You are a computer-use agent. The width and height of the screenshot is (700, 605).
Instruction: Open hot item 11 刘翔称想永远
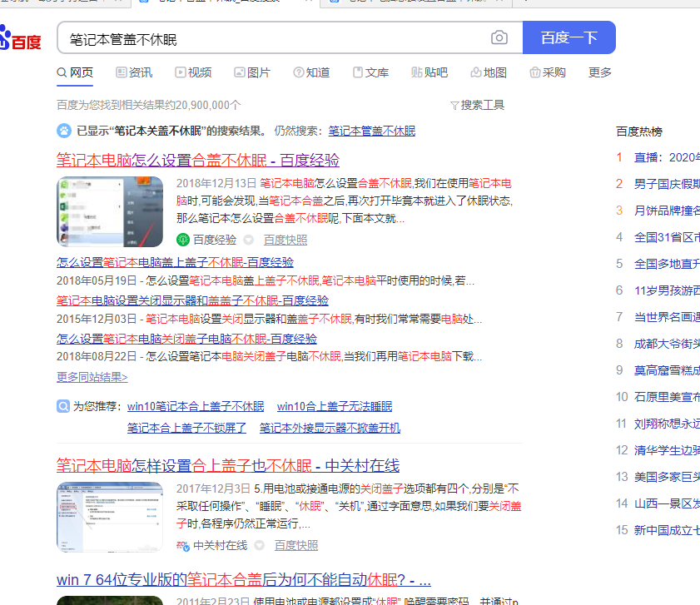click(x=667, y=424)
